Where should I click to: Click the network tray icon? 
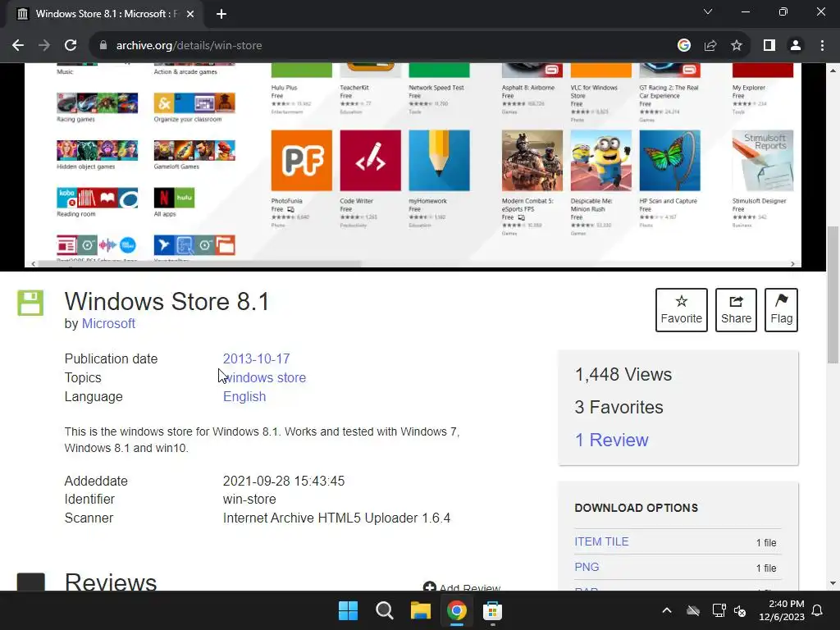pyautogui.click(x=719, y=610)
